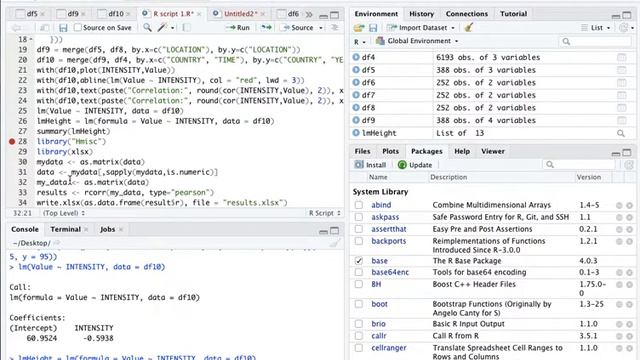Open the Help tab
This screenshot has height=360, width=640.
point(462,151)
